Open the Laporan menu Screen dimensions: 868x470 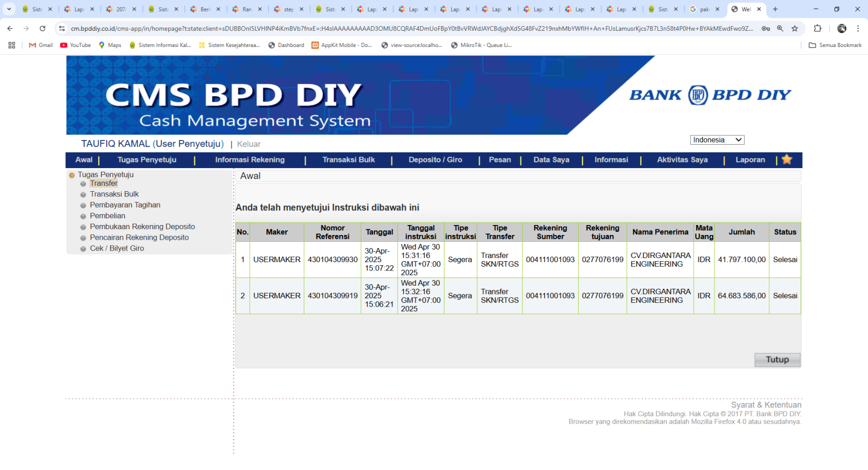click(x=750, y=160)
